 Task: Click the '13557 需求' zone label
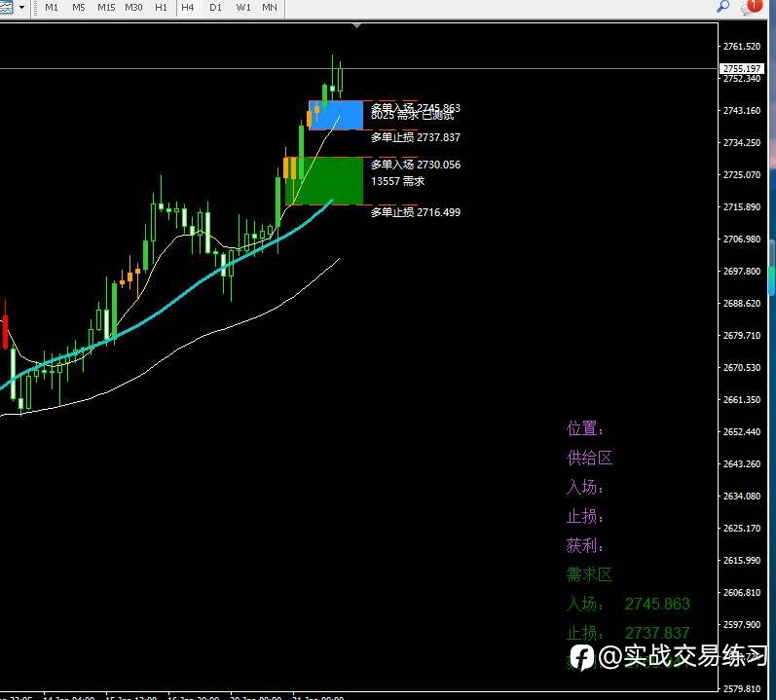point(398,181)
